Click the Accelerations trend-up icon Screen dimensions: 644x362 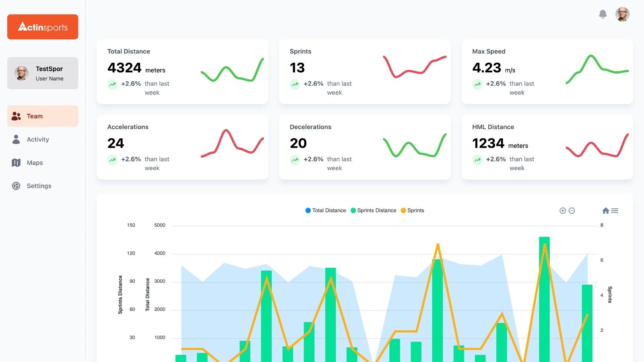(112, 160)
